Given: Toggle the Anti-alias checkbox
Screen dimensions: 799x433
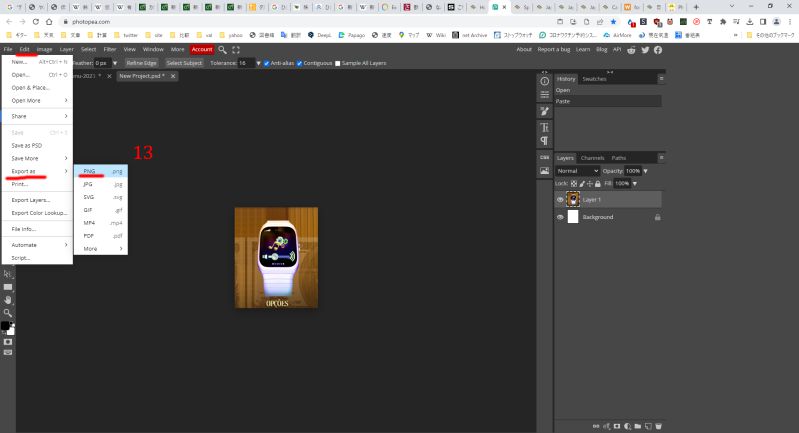Looking at the screenshot, I should [x=267, y=63].
